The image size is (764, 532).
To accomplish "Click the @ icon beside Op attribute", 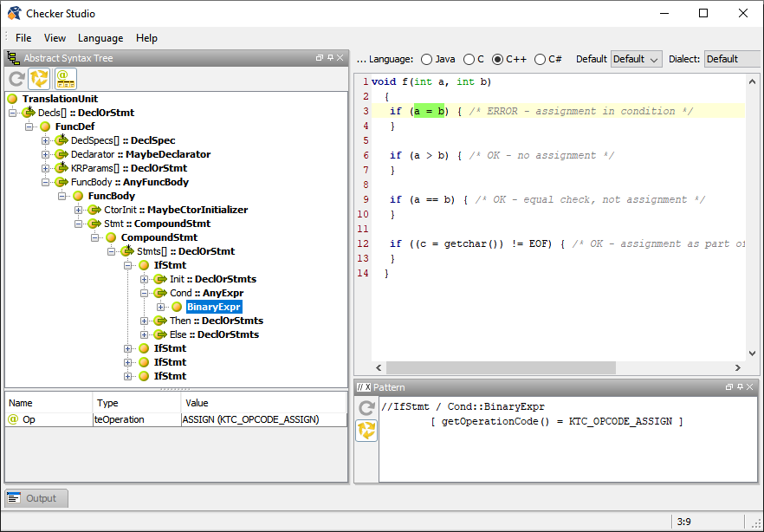I will click(x=13, y=419).
